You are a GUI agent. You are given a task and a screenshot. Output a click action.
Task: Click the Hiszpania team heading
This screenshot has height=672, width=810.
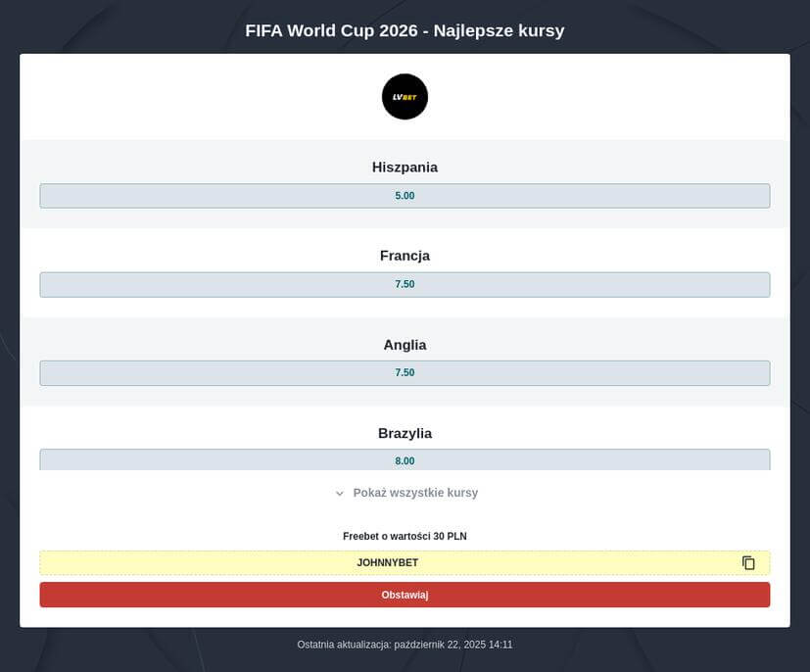tap(405, 168)
